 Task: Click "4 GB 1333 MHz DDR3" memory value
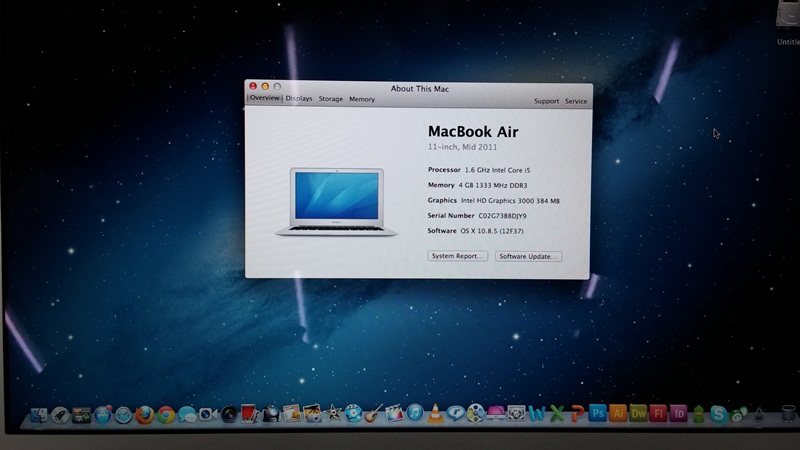click(493, 185)
